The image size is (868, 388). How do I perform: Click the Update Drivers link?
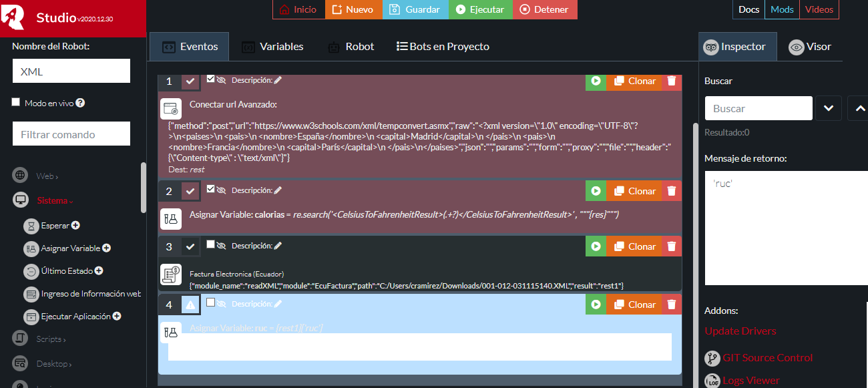click(x=740, y=331)
